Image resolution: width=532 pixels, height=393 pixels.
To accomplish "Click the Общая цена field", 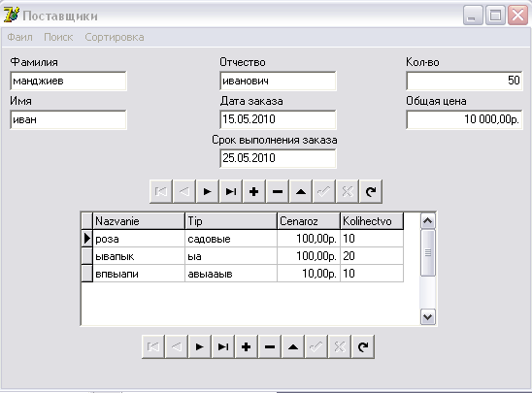I will 464,119.
